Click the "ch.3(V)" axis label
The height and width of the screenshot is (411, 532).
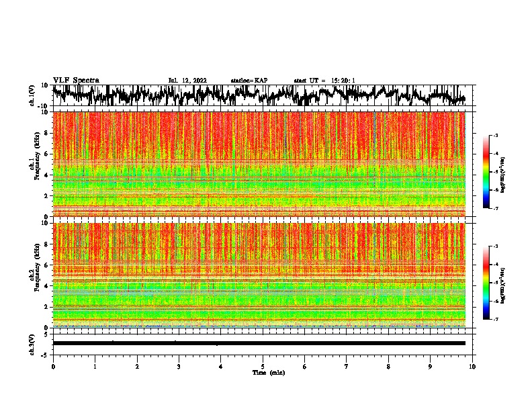click(32, 345)
